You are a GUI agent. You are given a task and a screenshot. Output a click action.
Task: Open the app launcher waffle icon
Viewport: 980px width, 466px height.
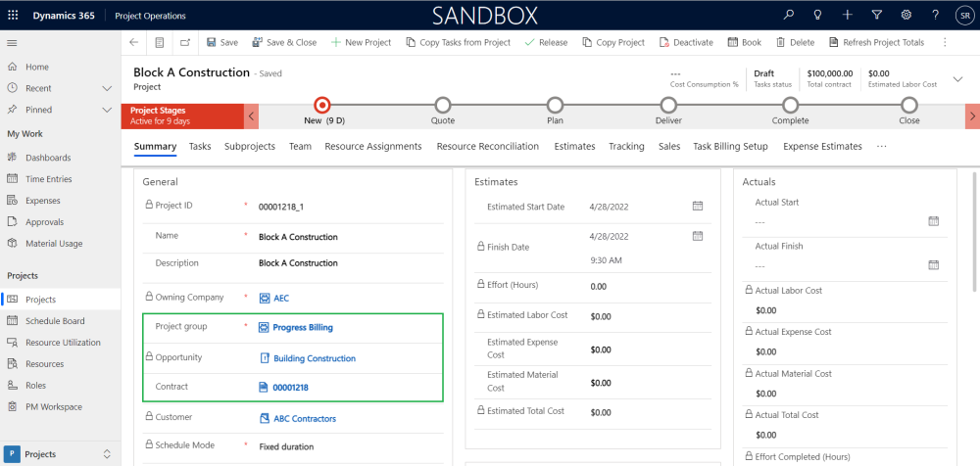click(13, 16)
